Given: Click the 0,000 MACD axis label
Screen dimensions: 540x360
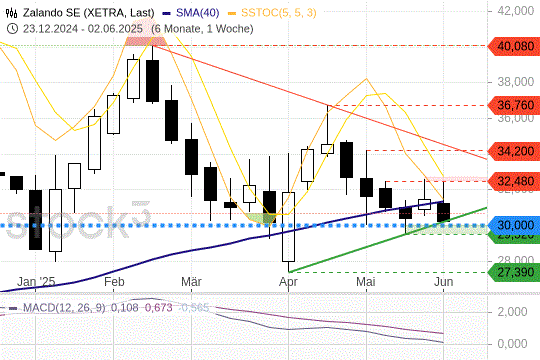Looking at the screenshot, I should pyautogui.click(x=512, y=343).
